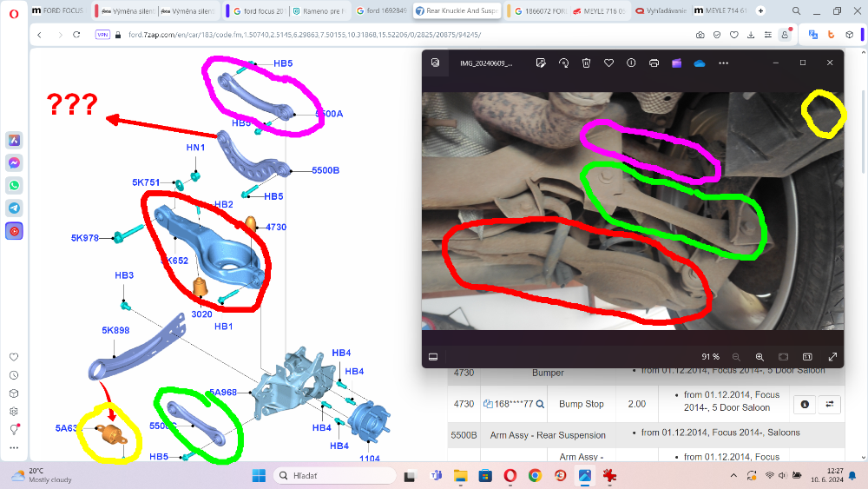Viewport: 868px width, 489px height.
Task: Zoom in on the photo with the magnifier
Action: (759, 357)
